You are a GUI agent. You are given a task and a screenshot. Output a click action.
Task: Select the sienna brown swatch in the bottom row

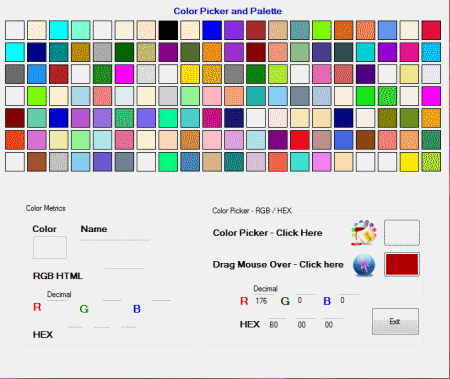click(x=37, y=162)
